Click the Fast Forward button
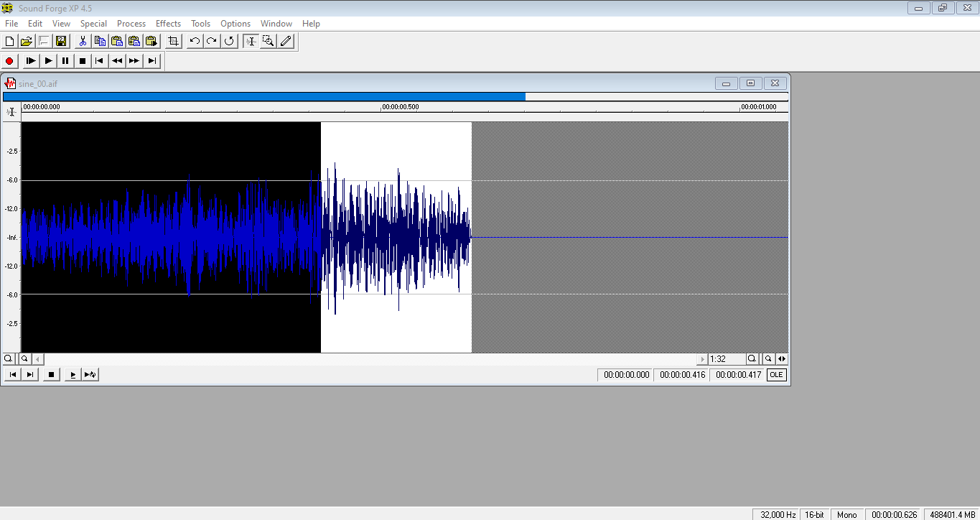 click(x=134, y=61)
